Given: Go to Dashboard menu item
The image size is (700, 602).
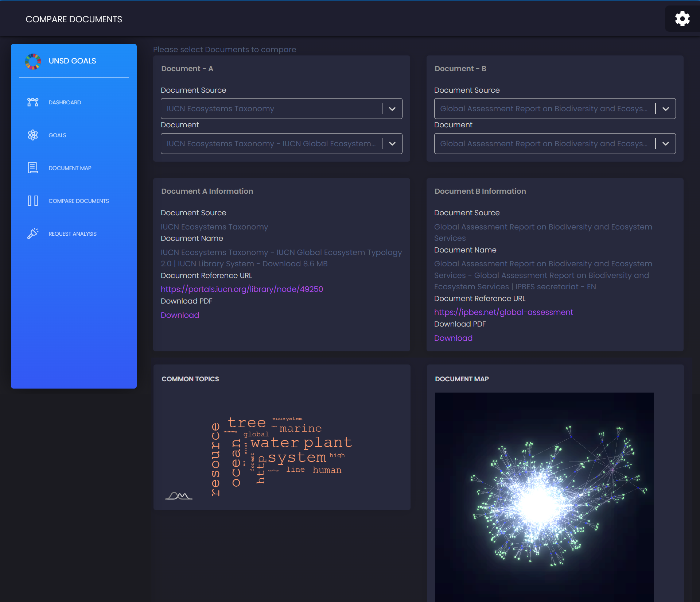Looking at the screenshot, I should [65, 103].
